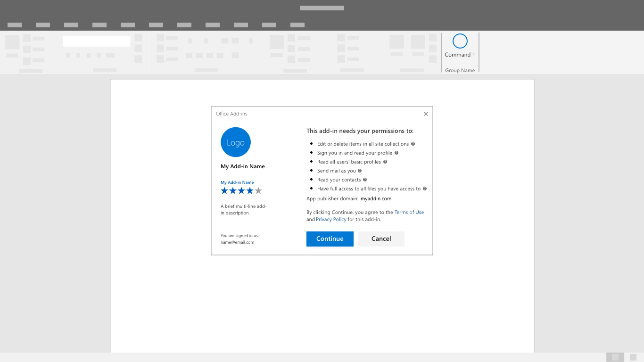Click the left status bar icon
This screenshot has height=362, width=644.
click(615, 357)
